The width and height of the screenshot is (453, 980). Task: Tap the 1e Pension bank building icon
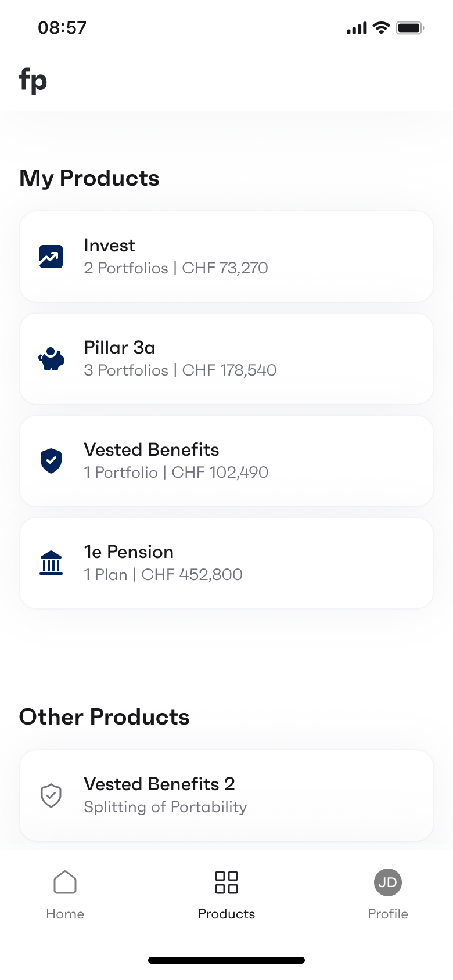click(x=51, y=563)
